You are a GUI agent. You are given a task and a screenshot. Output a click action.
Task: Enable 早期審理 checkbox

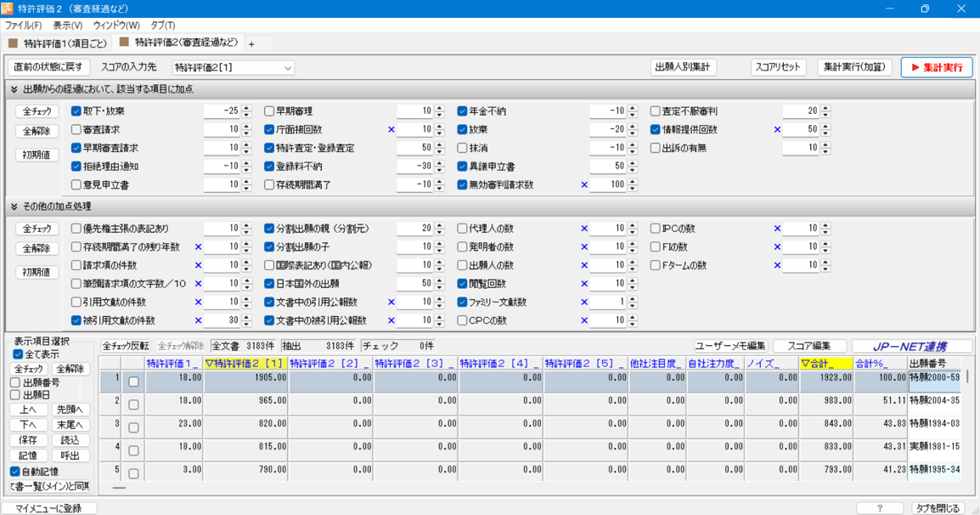(269, 111)
